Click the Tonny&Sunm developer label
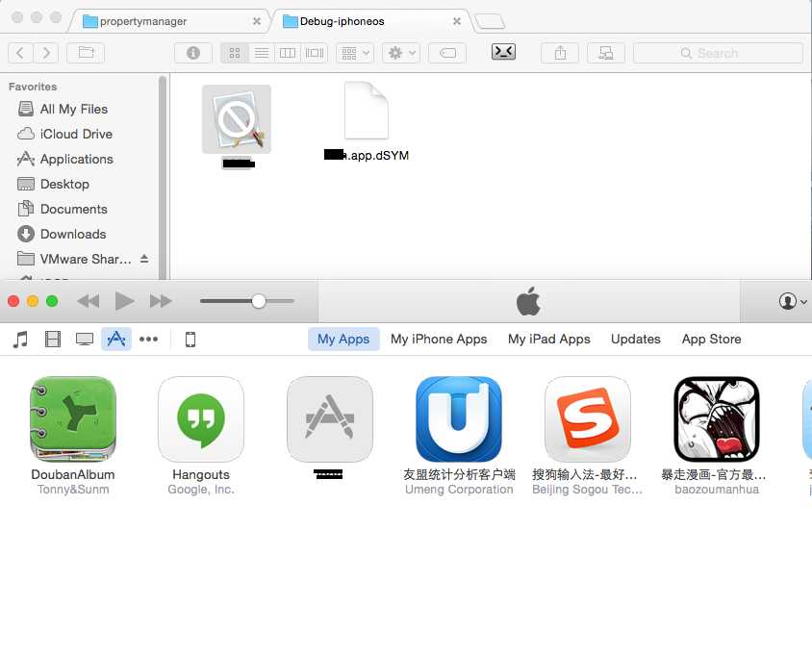This screenshot has width=812, height=656. 73,490
